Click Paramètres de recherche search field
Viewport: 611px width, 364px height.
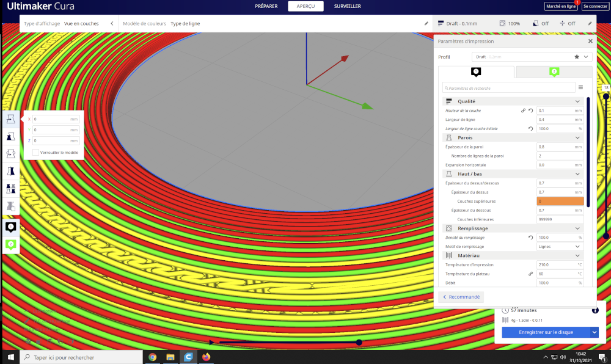508,88
